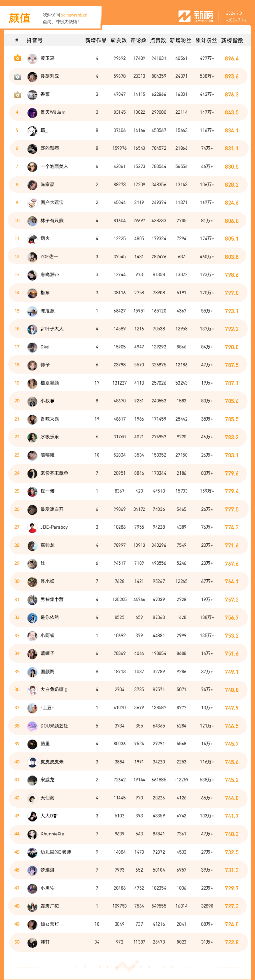Viewport: 255px width, 980px height.
Task: Click the index score 896.4
Action: point(232,59)
